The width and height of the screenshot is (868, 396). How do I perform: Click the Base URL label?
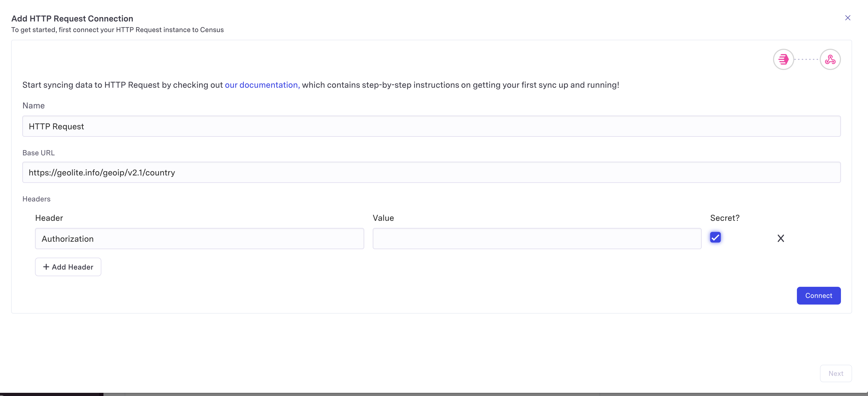tap(38, 153)
